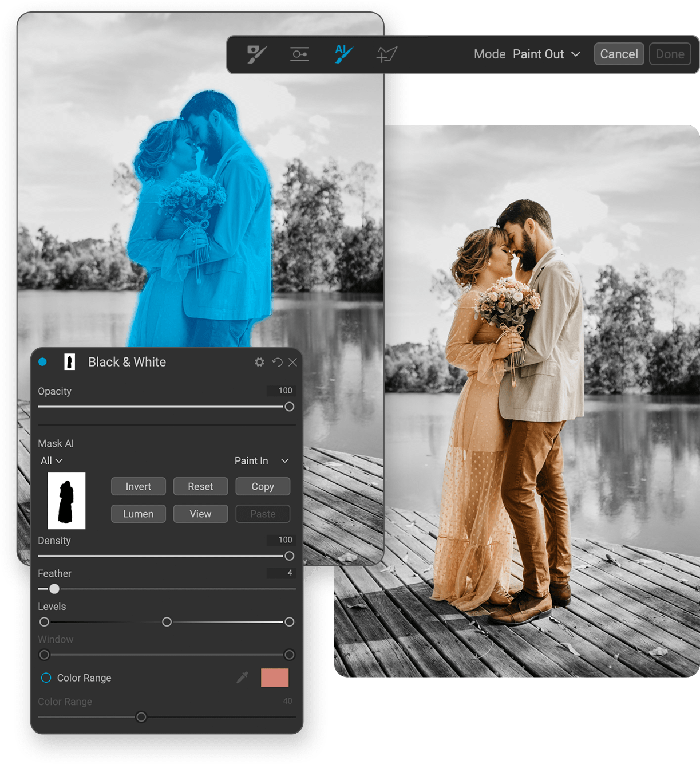This screenshot has width=700, height=764.
Task: Toggle the Lumen mask option
Action: (138, 514)
